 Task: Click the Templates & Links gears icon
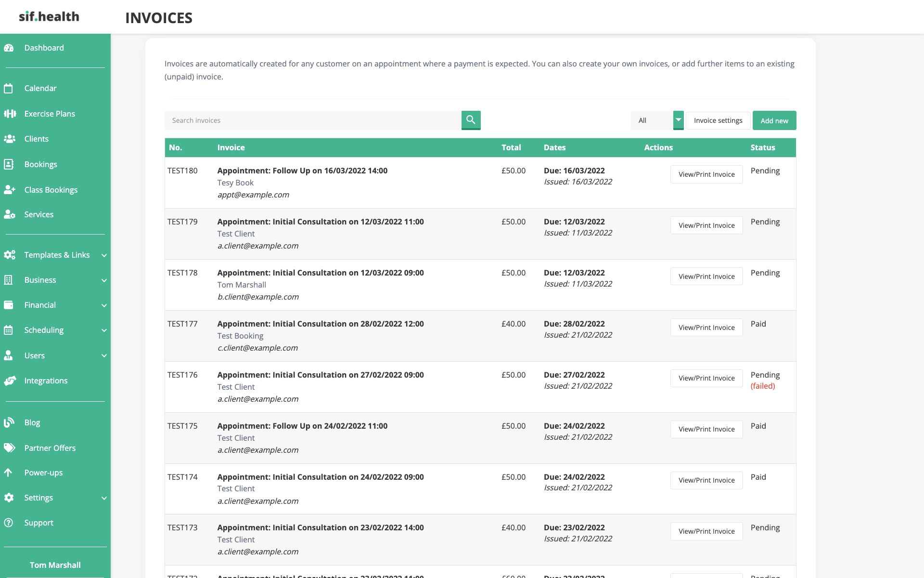(10, 255)
